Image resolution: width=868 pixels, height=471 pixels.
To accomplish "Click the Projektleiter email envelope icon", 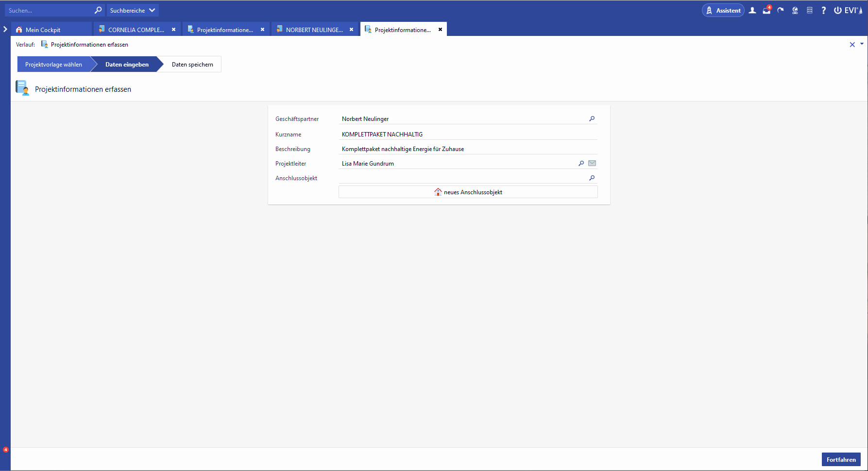I will click(592, 164).
